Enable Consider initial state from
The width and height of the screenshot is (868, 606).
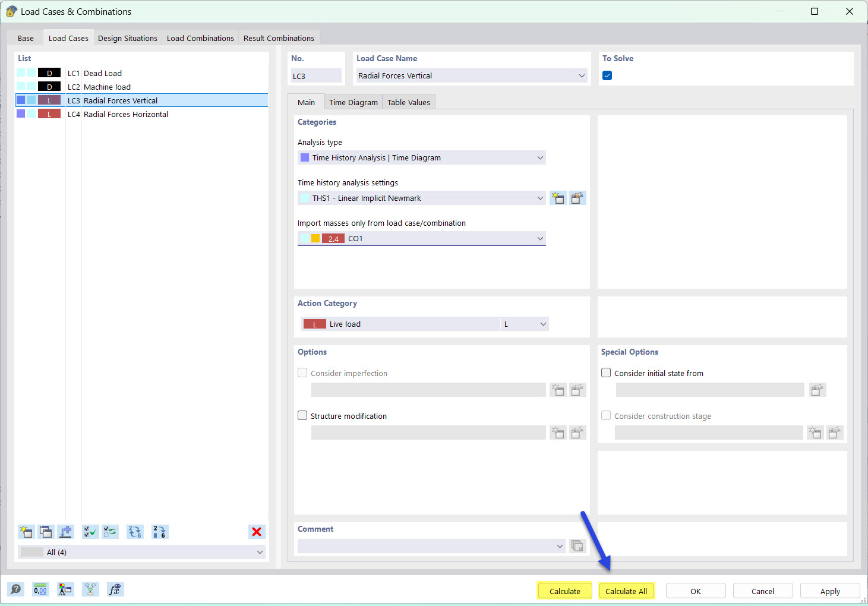tap(605, 373)
